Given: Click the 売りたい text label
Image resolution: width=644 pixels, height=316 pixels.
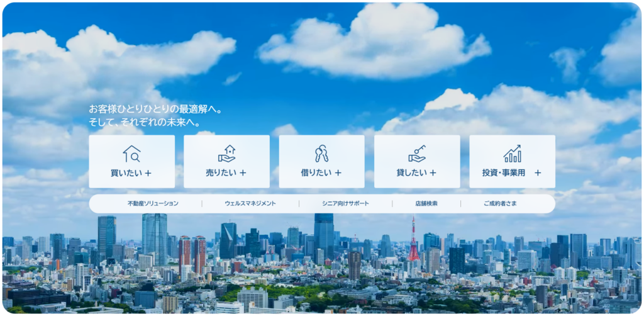Looking at the screenshot, I should tap(221, 172).
